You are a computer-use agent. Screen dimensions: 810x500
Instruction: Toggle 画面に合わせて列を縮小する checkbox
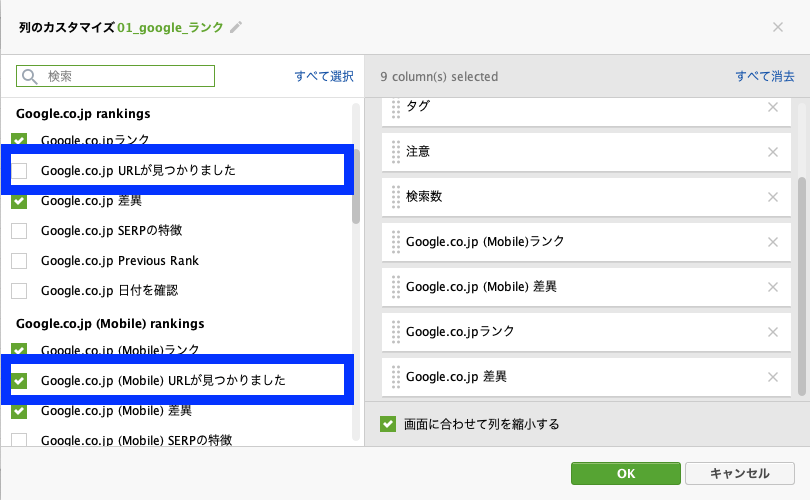click(388, 424)
